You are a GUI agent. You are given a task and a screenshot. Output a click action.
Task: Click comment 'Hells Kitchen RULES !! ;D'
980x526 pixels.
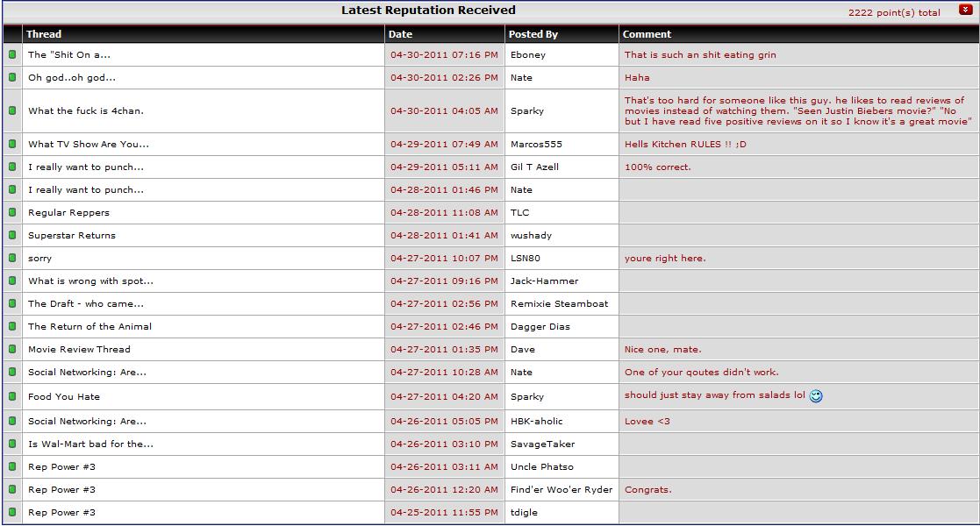coord(685,144)
